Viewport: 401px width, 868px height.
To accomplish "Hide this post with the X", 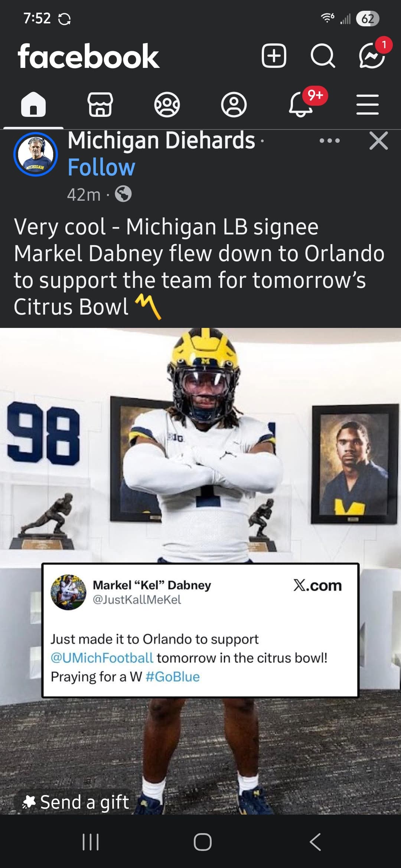I will [x=379, y=141].
